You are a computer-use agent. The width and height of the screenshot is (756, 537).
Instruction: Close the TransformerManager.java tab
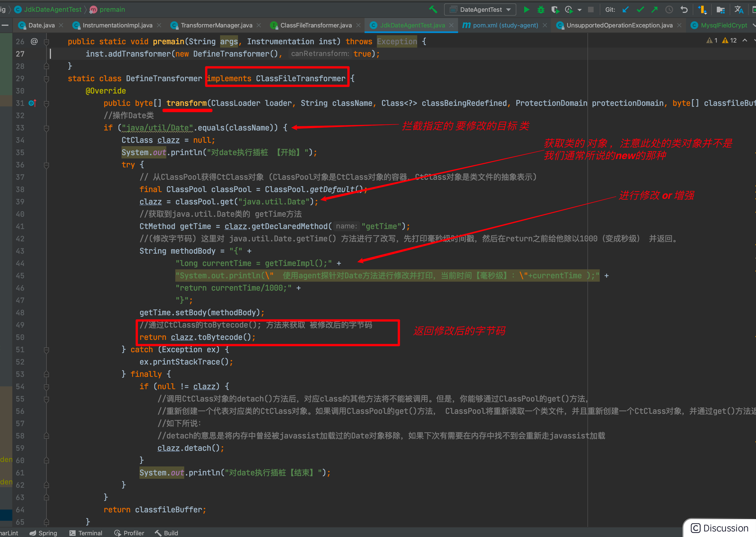(x=259, y=25)
